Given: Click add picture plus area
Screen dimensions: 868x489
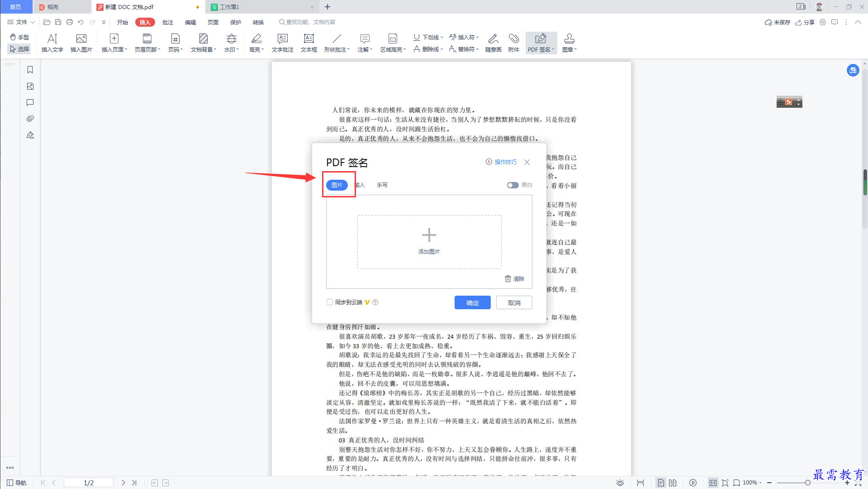Looking at the screenshot, I should (429, 242).
